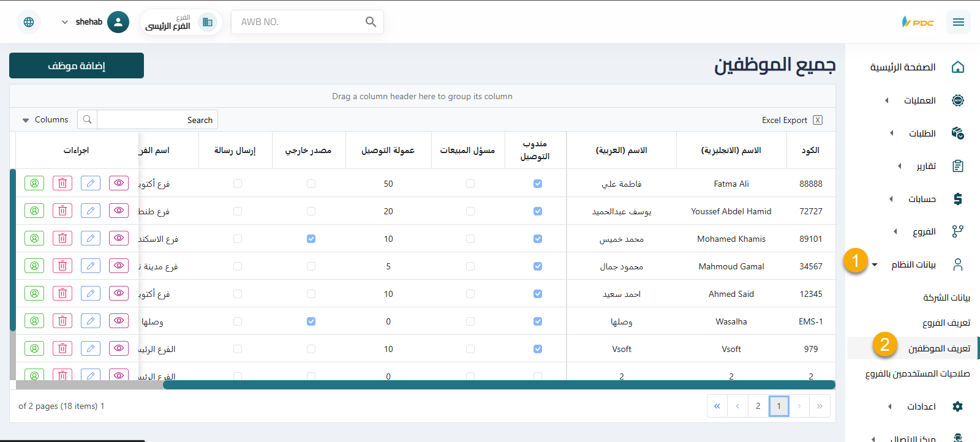
Task: Click the home icon in sidebar
Action: (958, 67)
